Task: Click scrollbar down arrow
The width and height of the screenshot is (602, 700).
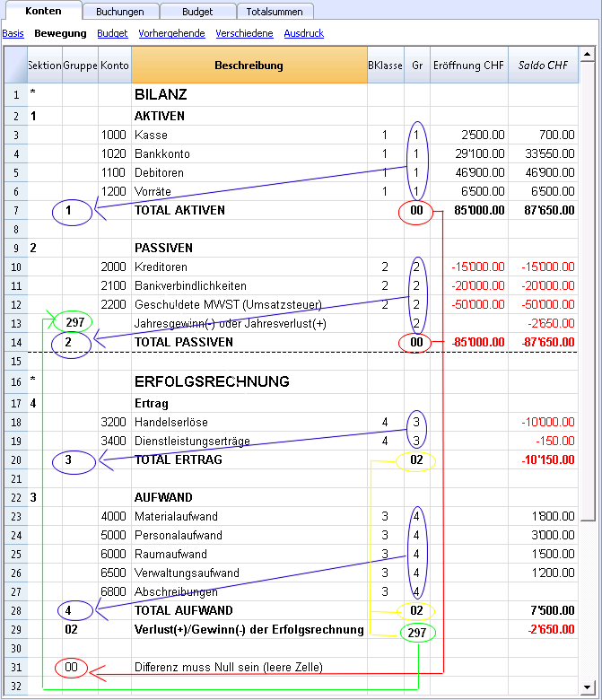Action: pos(588,687)
